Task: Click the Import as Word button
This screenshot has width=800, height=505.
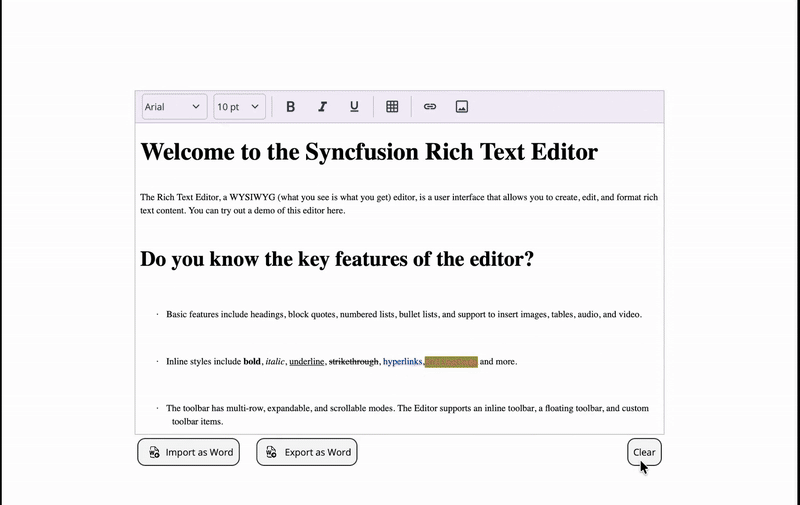Action: [x=188, y=452]
